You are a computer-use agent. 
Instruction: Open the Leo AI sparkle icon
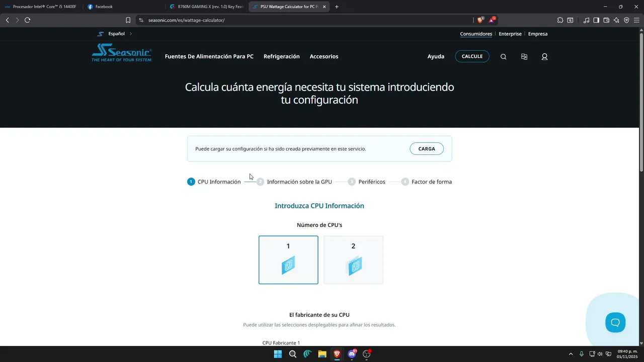(x=616, y=20)
